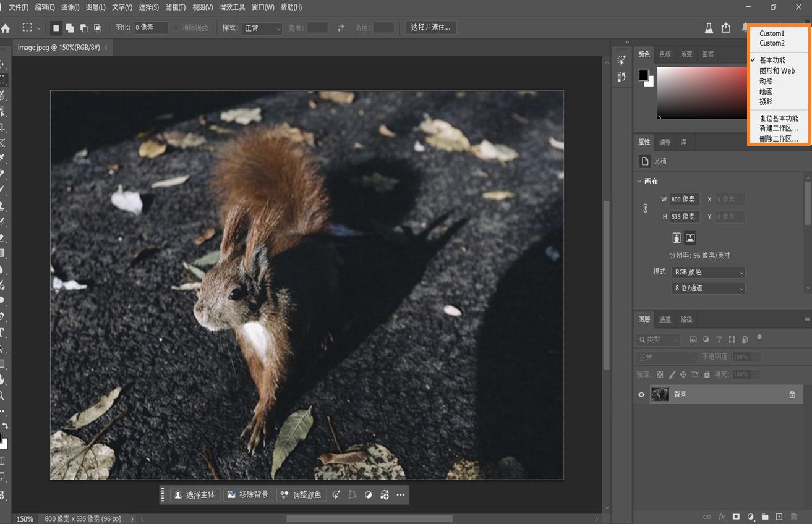812x524 pixels.
Task: Add a layer mask to the layer
Action: (x=736, y=517)
